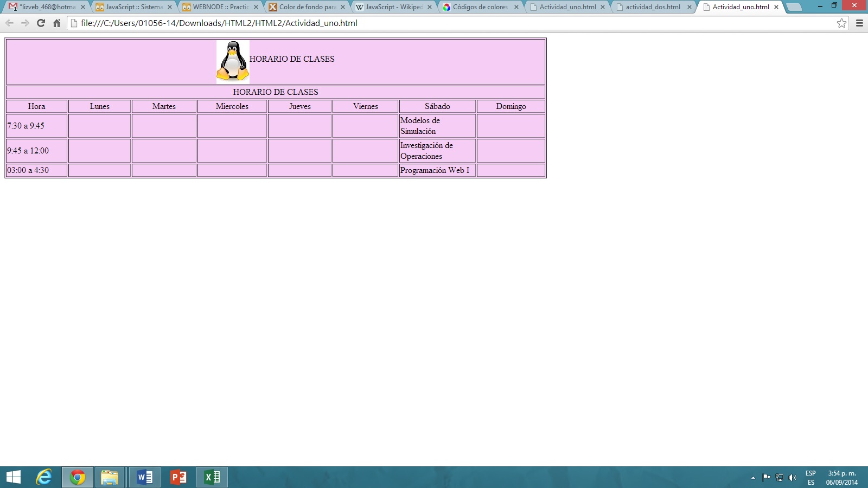Click the browser reload button
The image size is (868, 488).
[x=41, y=23]
